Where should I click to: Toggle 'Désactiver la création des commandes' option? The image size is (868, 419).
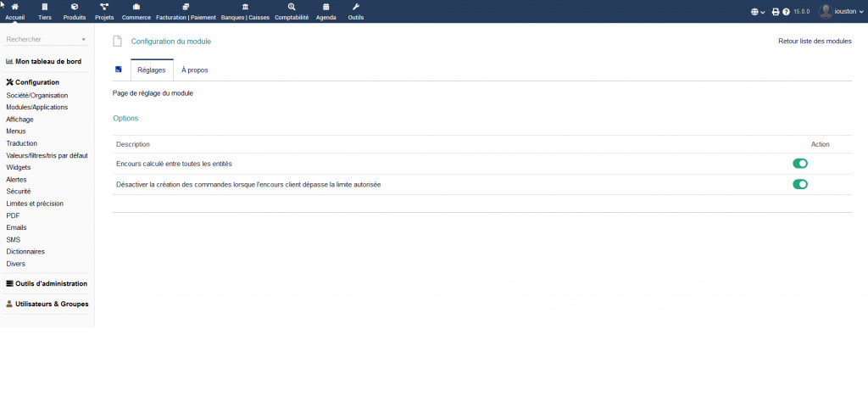(800, 184)
